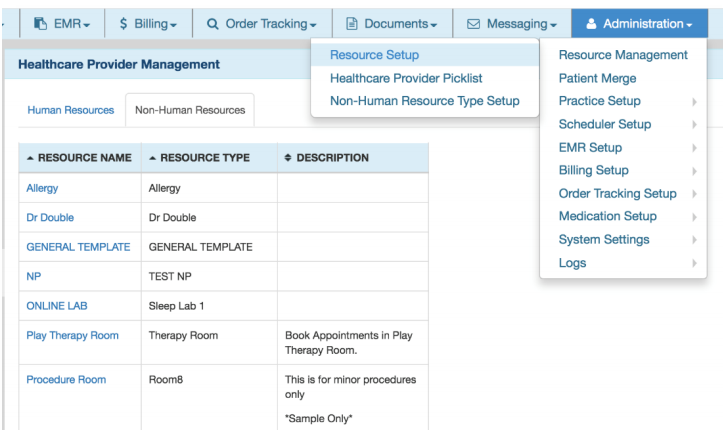Expand the Logs submenu arrow
The image size is (723, 430).
[692, 263]
